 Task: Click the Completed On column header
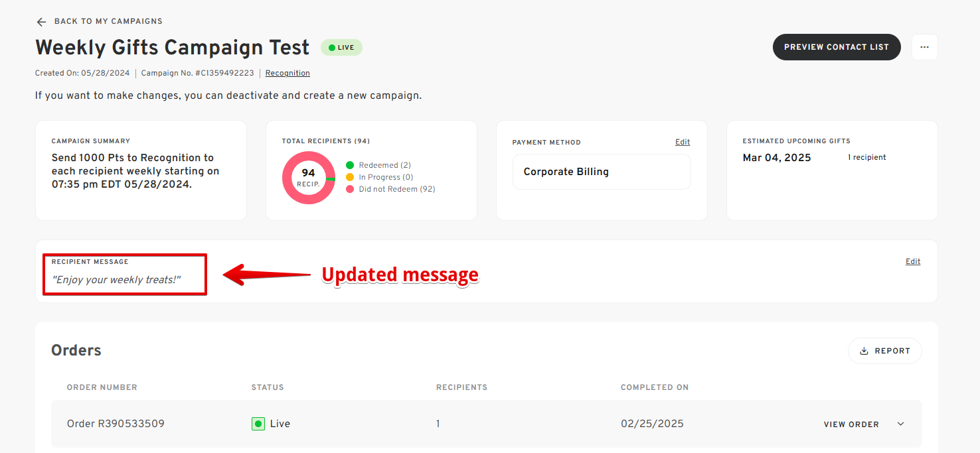coord(655,387)
